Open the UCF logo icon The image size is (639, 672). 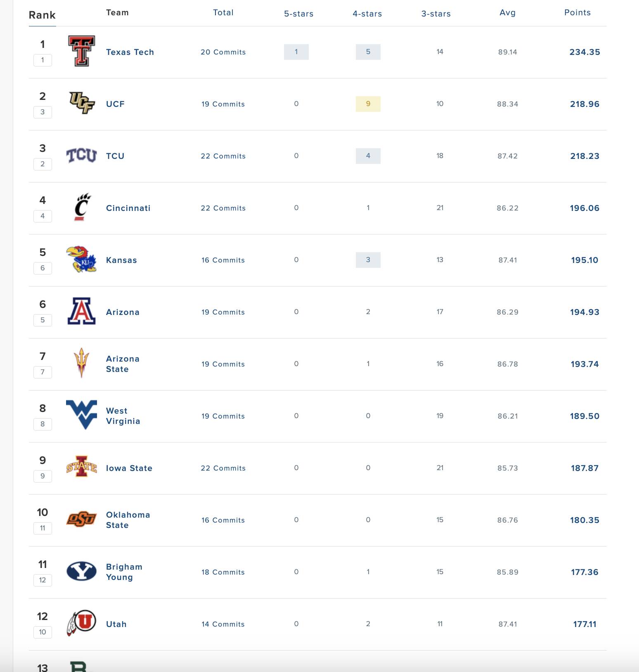pos(81,103)
